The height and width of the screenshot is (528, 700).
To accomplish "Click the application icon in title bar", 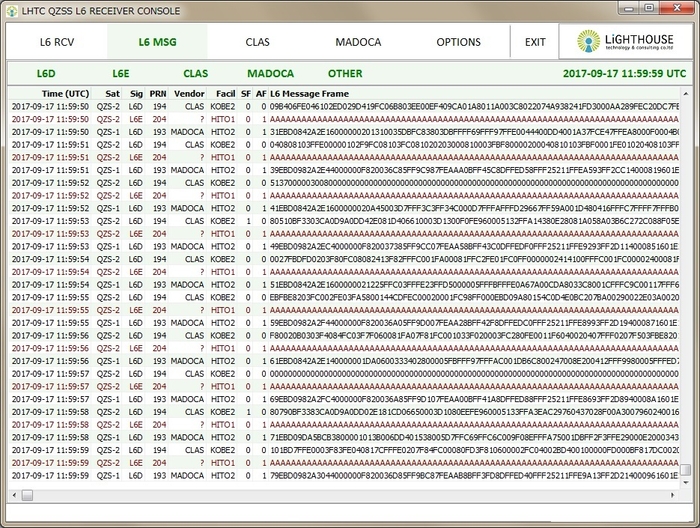I will coord(11,9).
